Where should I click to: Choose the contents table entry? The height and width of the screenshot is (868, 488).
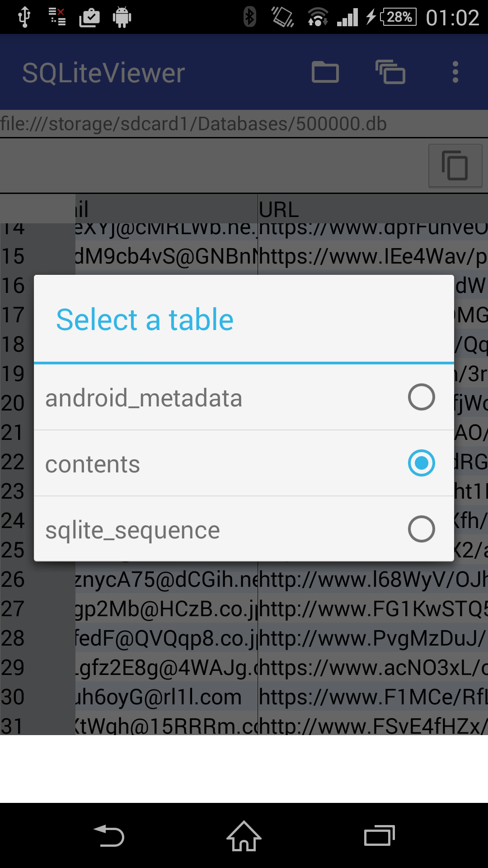(93, 464)
